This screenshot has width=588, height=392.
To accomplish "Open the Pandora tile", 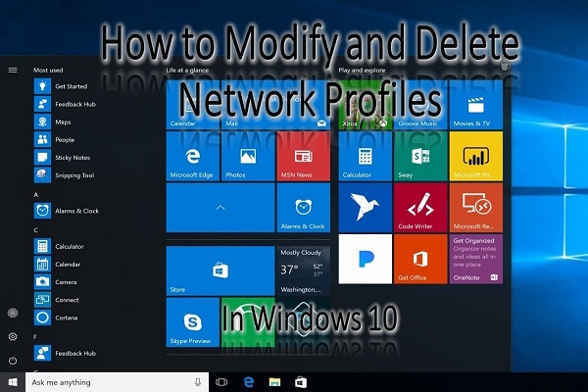I will click(x=366, y=259).
